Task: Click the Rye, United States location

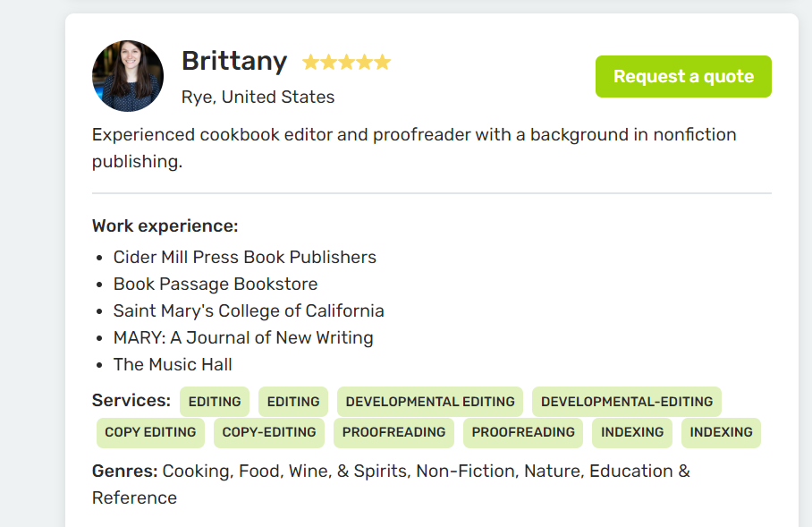Action: (258, 97)
